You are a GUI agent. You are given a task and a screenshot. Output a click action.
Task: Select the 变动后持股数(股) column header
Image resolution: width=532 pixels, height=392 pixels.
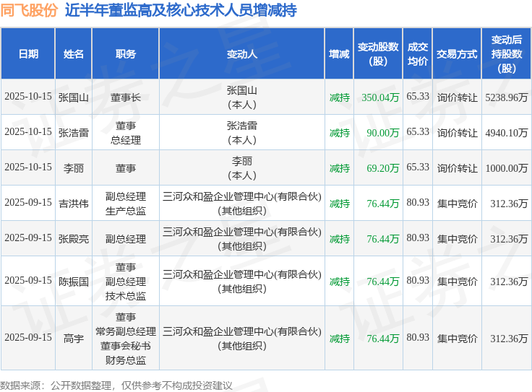point(507,54)
